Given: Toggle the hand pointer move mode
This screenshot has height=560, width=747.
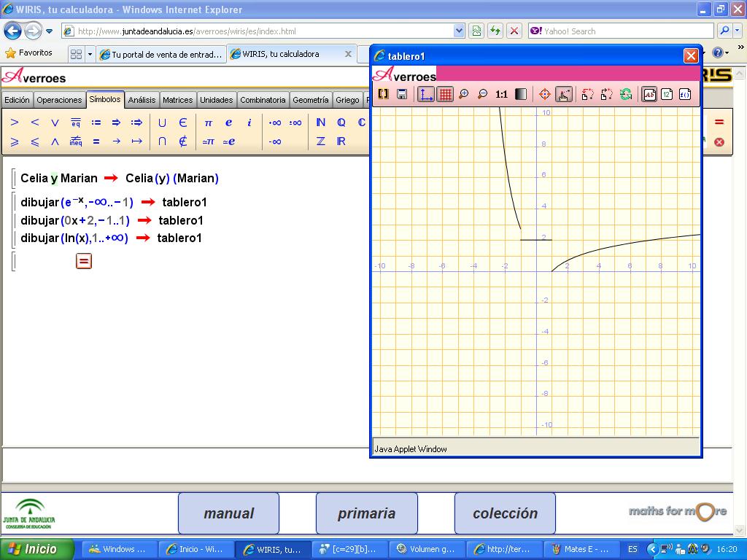Looking at the screenshot, I should (564, 94).
